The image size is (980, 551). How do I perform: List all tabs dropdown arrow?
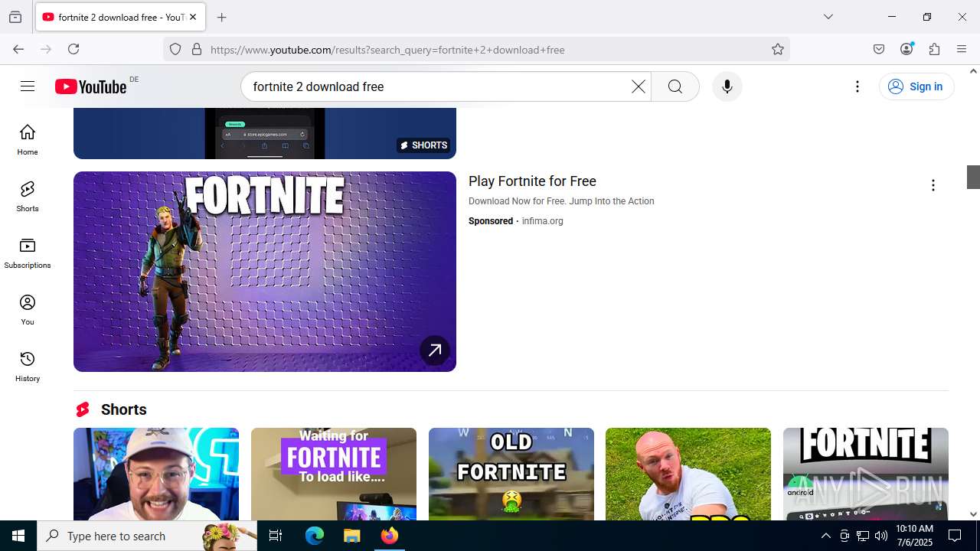(x=828, y=17)
